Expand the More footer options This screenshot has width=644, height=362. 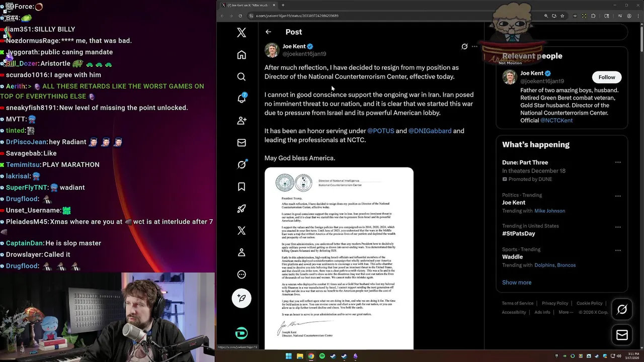566,312
